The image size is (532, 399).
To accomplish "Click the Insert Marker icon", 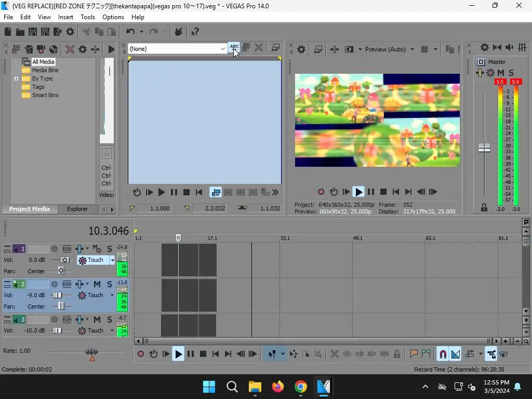I will 414,354.
